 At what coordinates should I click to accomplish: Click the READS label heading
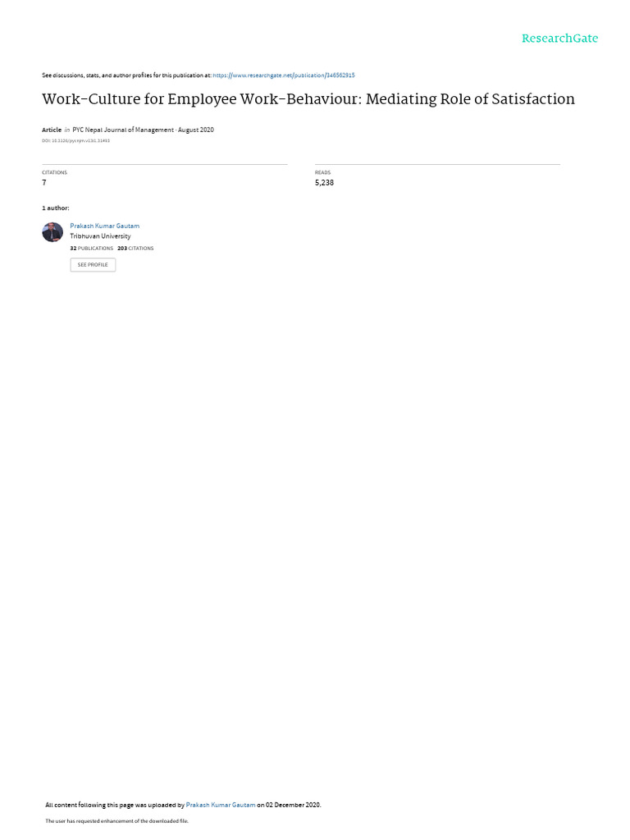[x=322, y=172]
